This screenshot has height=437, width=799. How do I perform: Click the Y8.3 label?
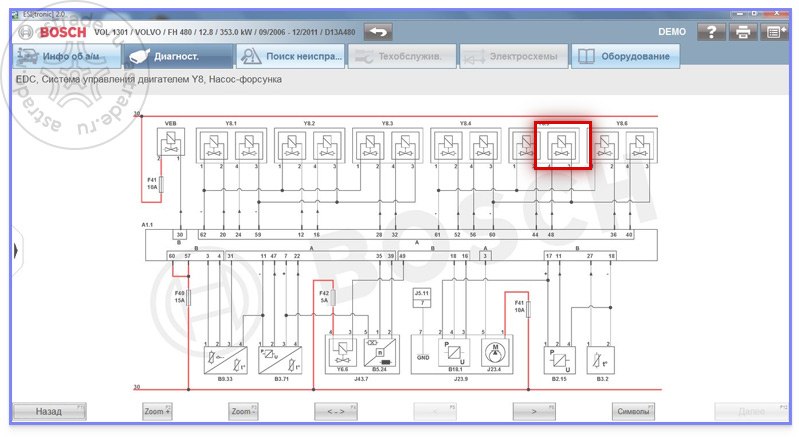coord(387,123)
